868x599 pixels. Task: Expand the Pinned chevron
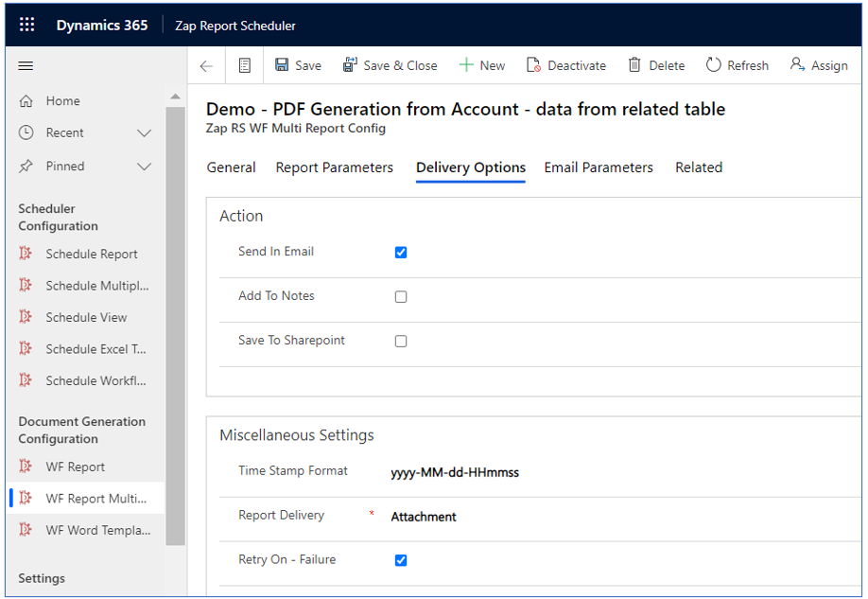pos(144,167)
